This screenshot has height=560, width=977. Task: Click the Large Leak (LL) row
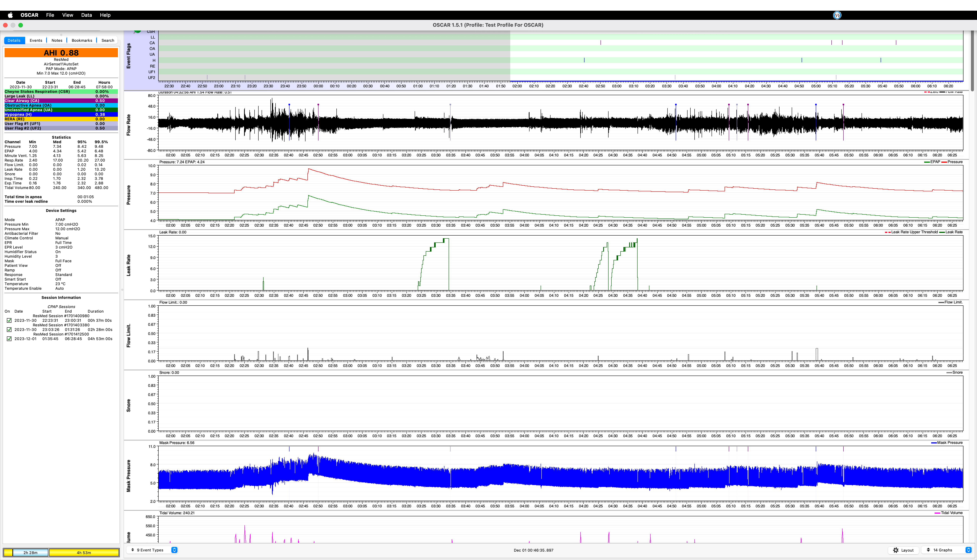pos(61,96)
